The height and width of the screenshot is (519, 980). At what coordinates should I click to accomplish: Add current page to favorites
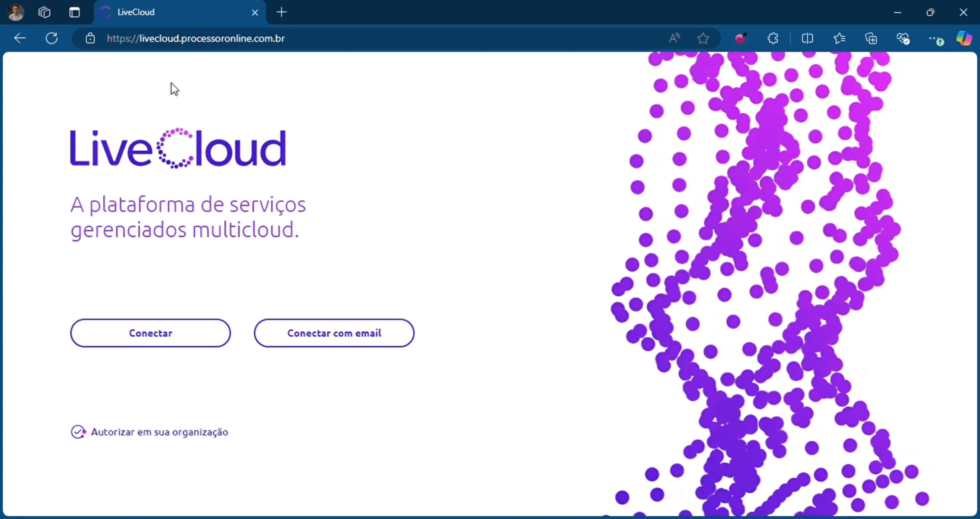pyautogui.click(x=702, y=38)
